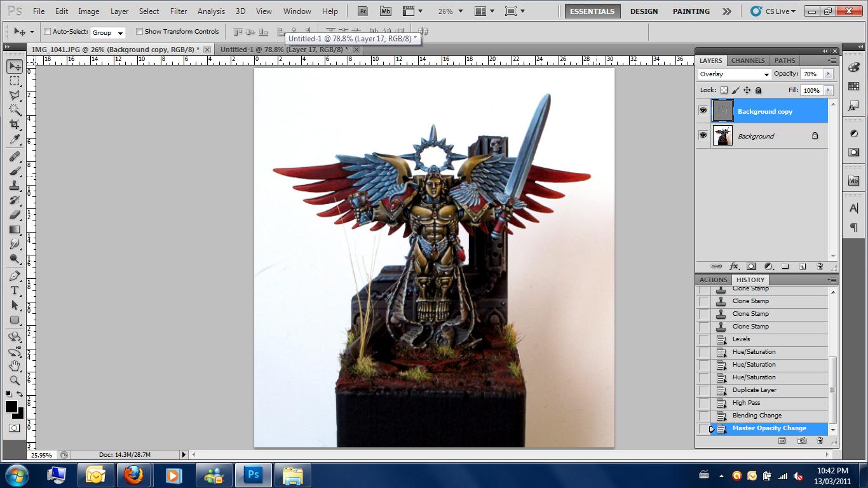This screenshot has height=488, width=868.
Task: Open the Character panel icon in dock
Action: point(853,208)
